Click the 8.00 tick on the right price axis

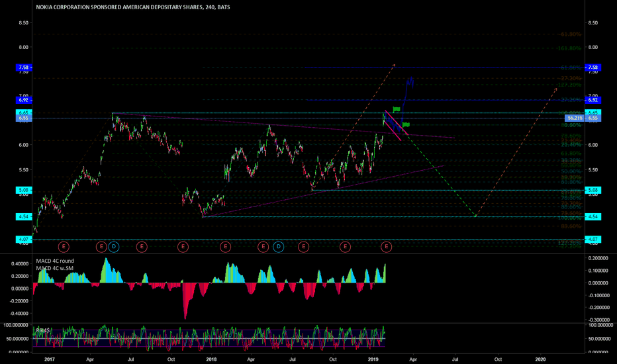(x=593, y=47)
